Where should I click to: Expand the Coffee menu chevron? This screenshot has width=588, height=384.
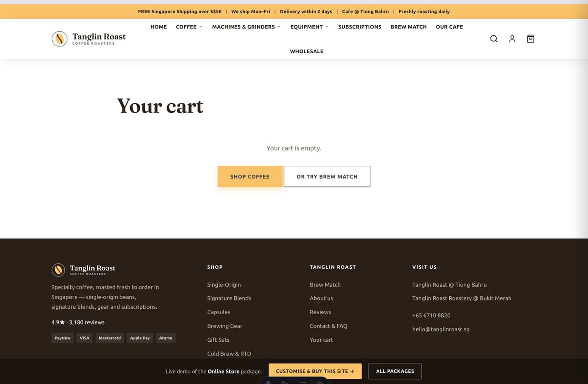201,27
